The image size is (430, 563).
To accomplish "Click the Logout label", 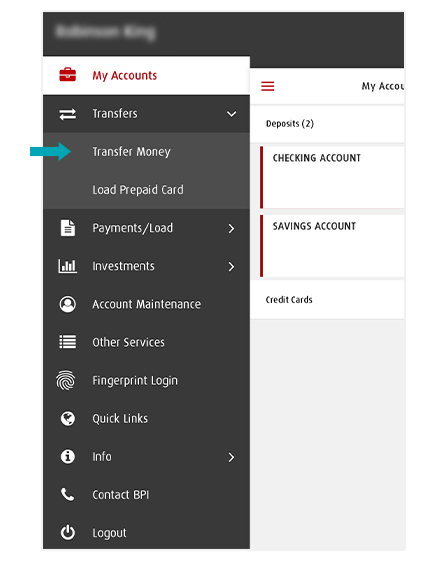I will click(x=109, y=533).
